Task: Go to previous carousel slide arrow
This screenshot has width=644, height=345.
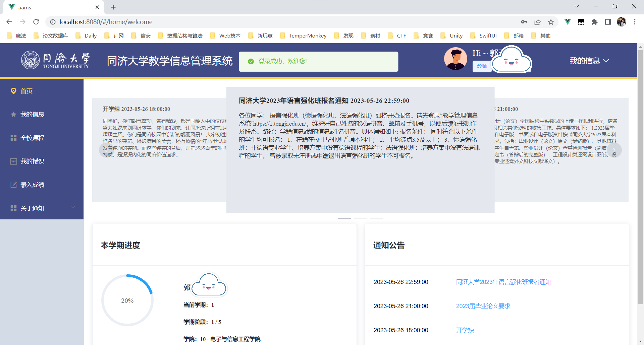Action: point(106,150)
